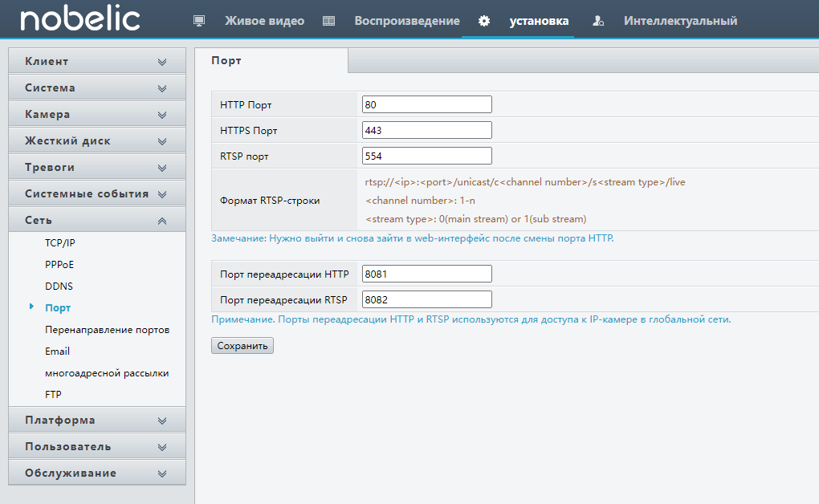
Task: Open the DDNS settings page
Action: [x=59, y=287]
